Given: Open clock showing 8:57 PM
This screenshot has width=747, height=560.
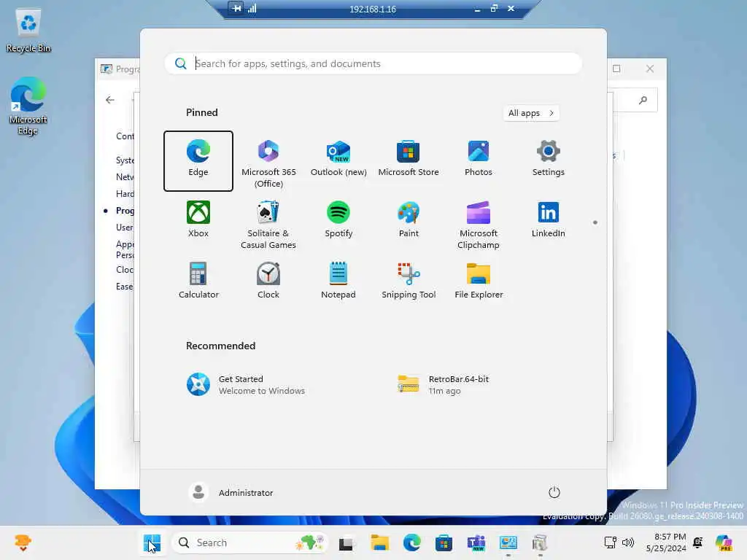Looking at the screenshot, I should (x=666, y=542).
